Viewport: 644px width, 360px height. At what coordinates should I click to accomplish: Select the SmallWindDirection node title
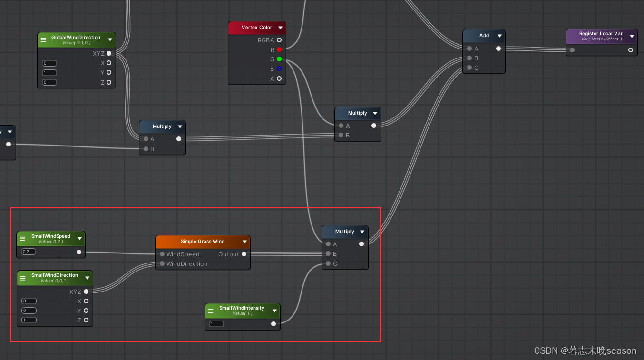point(55,275)
